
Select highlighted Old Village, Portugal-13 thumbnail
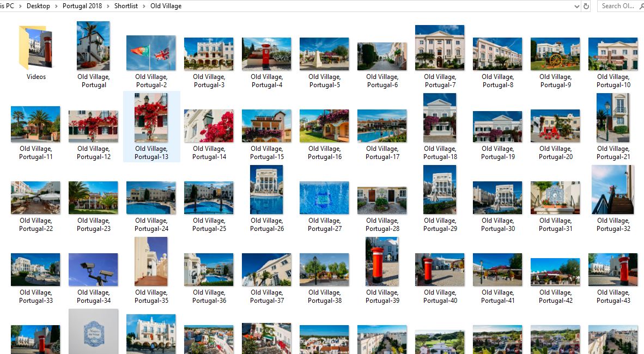coord(151,118)
